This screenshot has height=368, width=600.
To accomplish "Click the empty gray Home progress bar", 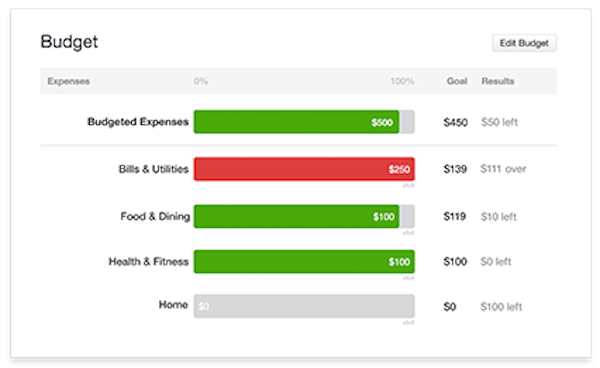I will 304,306.
